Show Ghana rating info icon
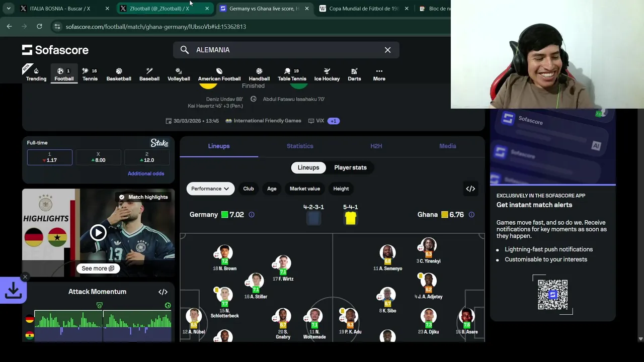Screen dimensions: 644x362 (x=471, y=215)
